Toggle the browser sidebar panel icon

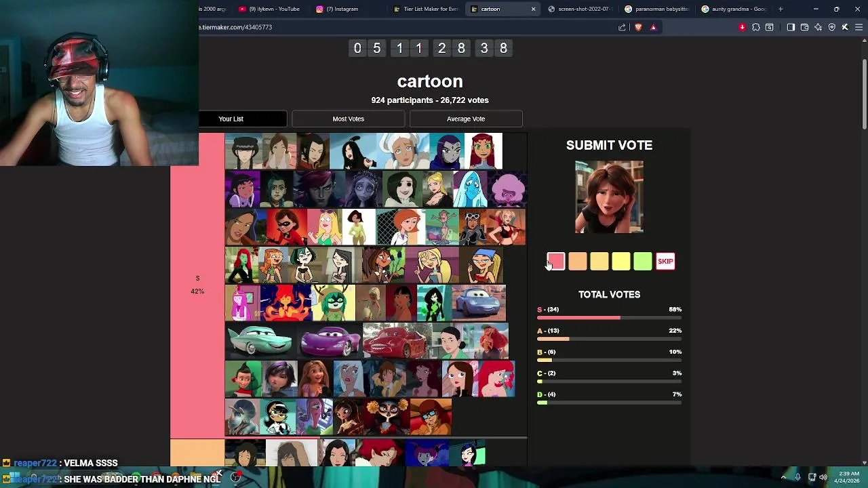click(791, 27)
